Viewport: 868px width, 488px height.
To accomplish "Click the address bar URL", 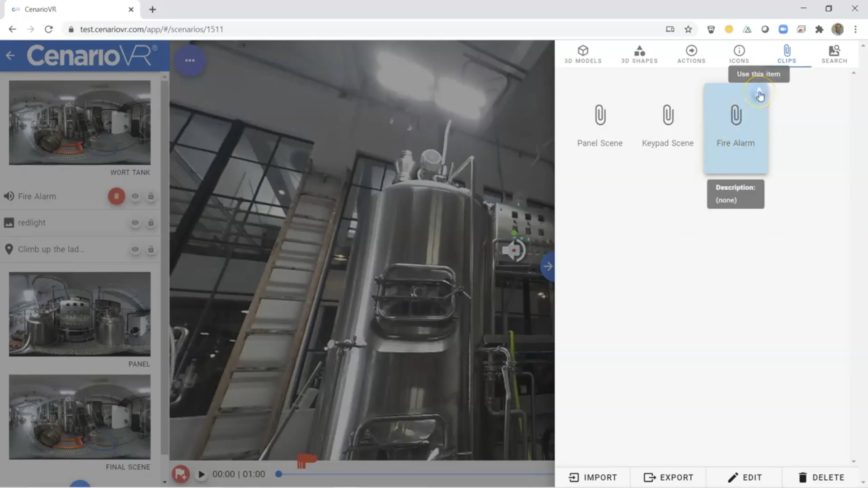I will (x=151, y=29).
